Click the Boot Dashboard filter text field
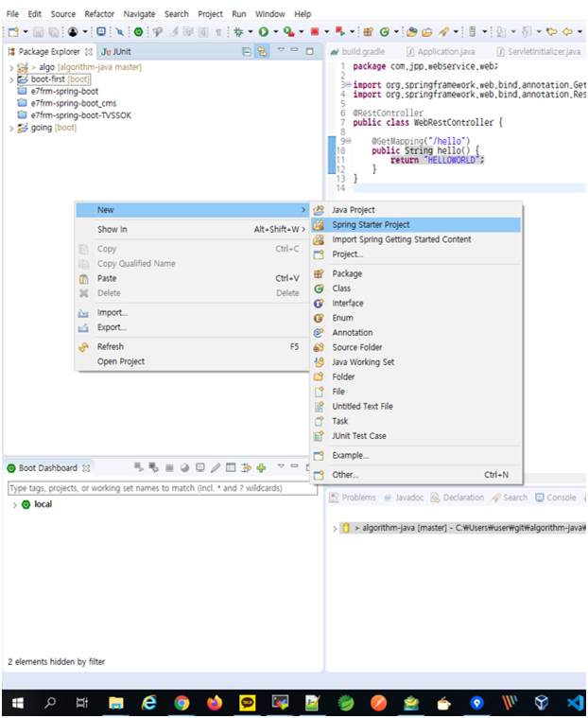Viewport: 588px width, 718px height. (163, 488)
